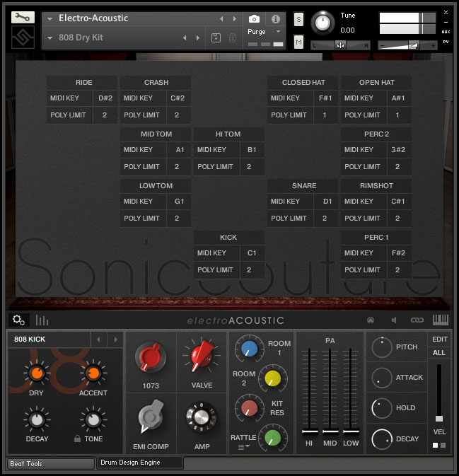Click the ALL button

point(439,353)
